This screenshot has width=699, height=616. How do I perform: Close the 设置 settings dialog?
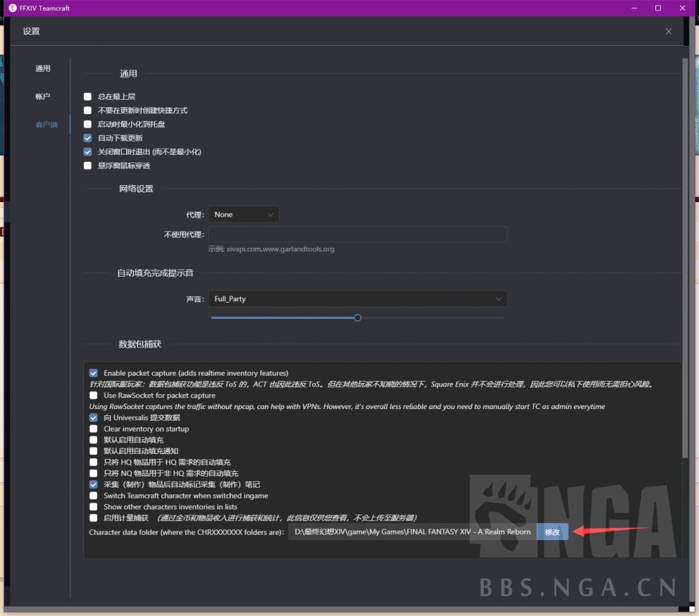(x=668, y=31)
